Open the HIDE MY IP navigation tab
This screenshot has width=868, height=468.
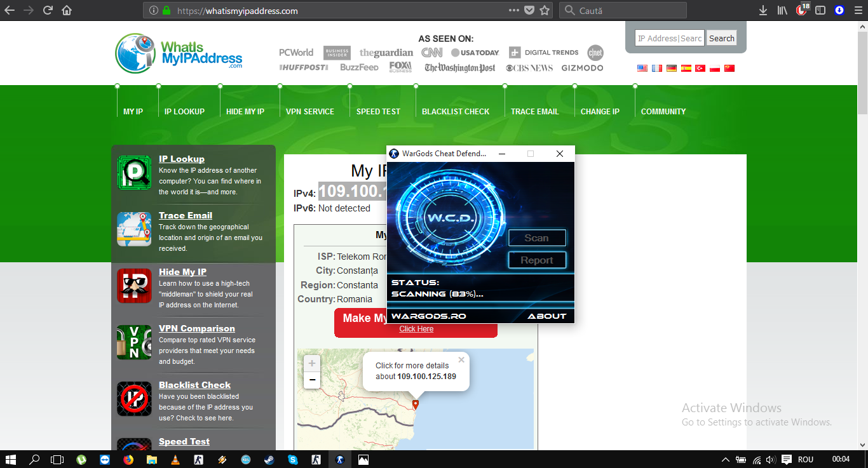245,111
